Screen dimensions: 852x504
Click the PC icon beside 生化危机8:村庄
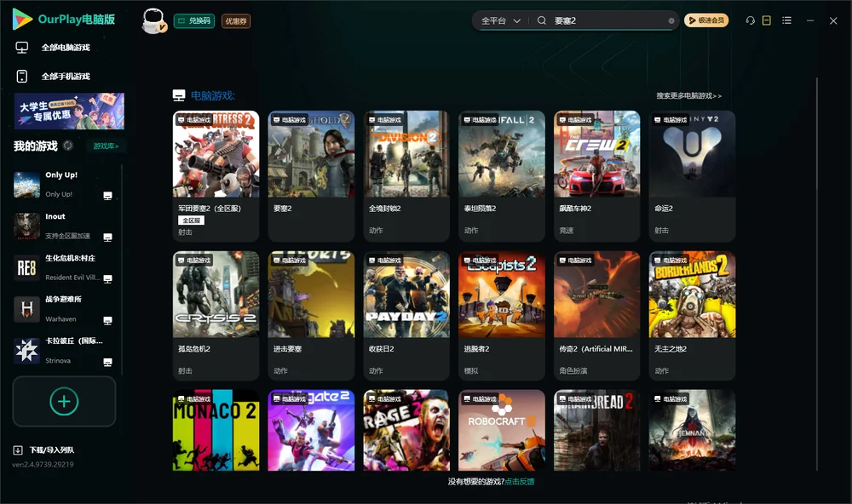(107, 279)
